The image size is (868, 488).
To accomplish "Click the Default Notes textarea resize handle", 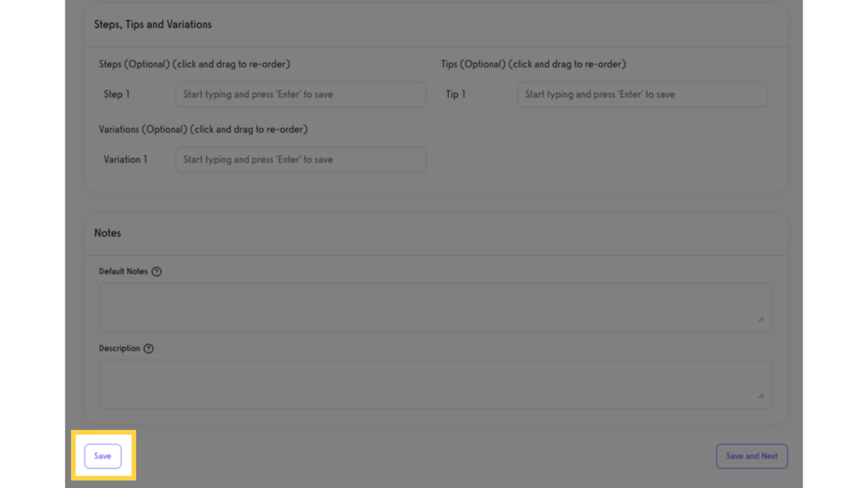I will coord(761,318).
